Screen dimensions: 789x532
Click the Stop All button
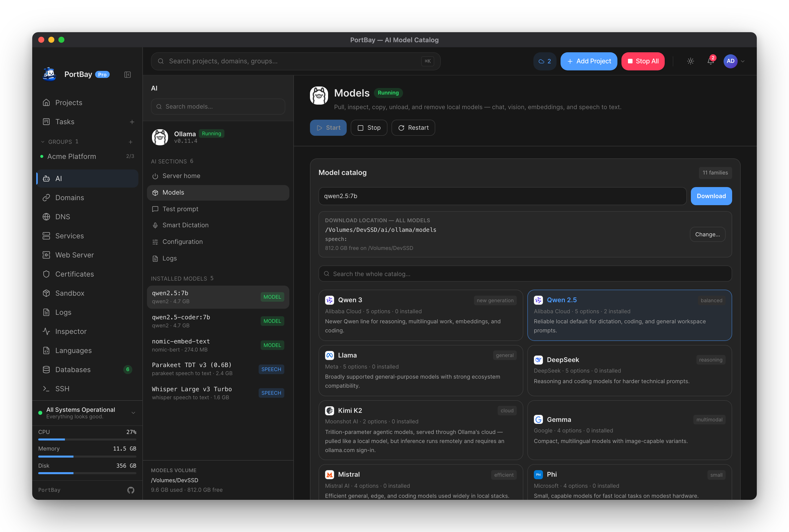(643, 61)
